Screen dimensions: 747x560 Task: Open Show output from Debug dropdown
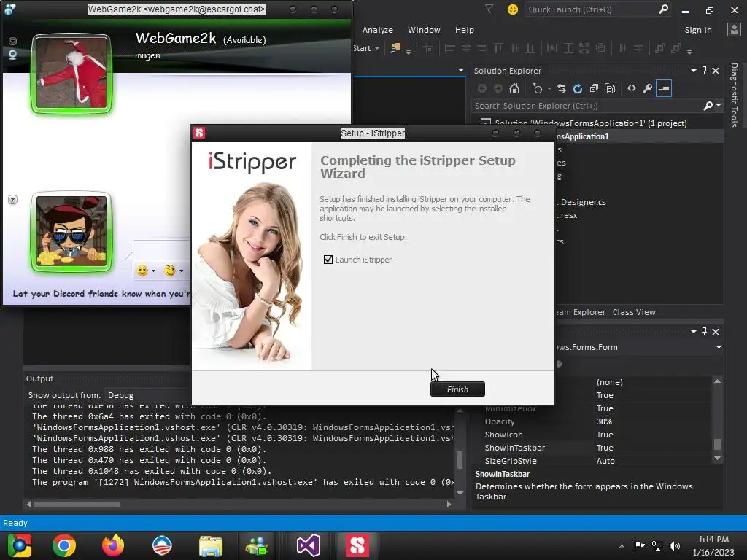(147, 395)
